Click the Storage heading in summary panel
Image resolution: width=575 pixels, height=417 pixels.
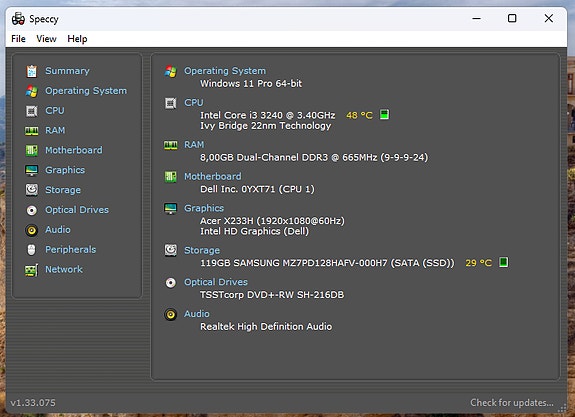(x=202, y=250)
